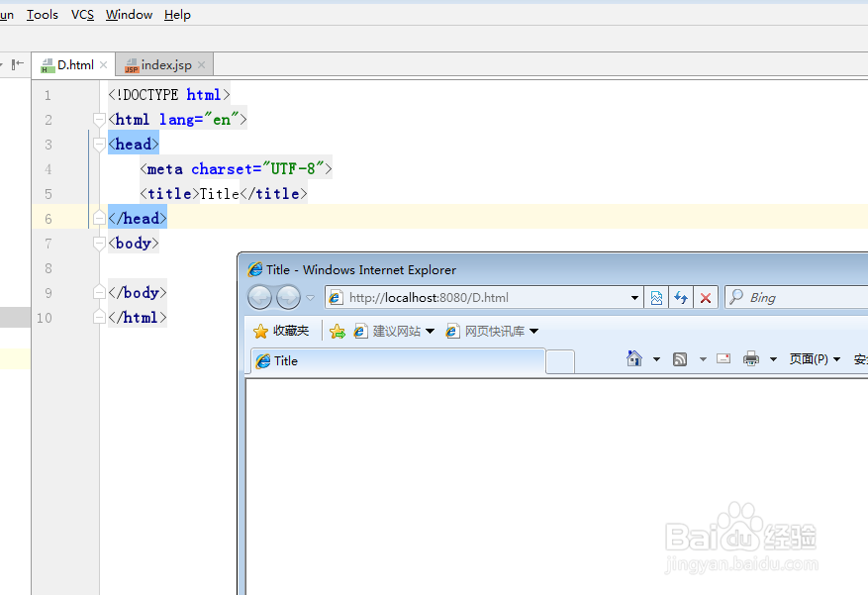868x595 pixels.
Task: Click the read mail icon in IE
Action: point(723,358)
